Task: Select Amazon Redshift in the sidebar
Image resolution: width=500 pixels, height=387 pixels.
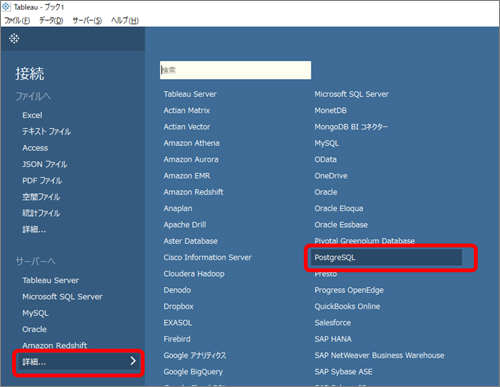Action: (55, 345)
